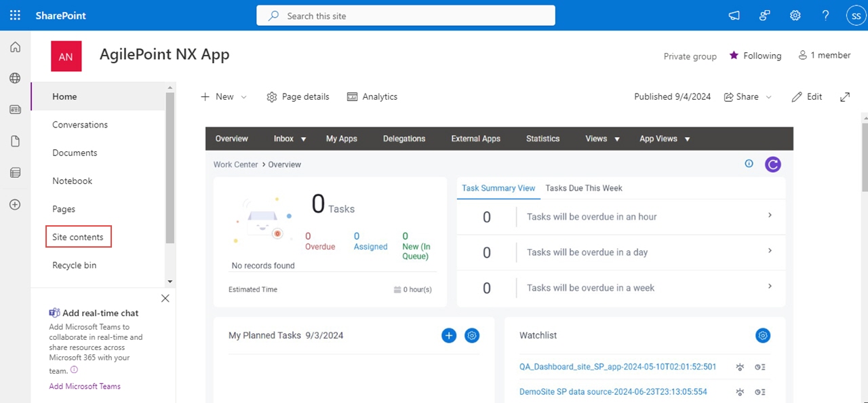Image resolution: width=868 pixels, height=403 pixels.
Task: Open Delegations menu item
Action: point(404,138)
